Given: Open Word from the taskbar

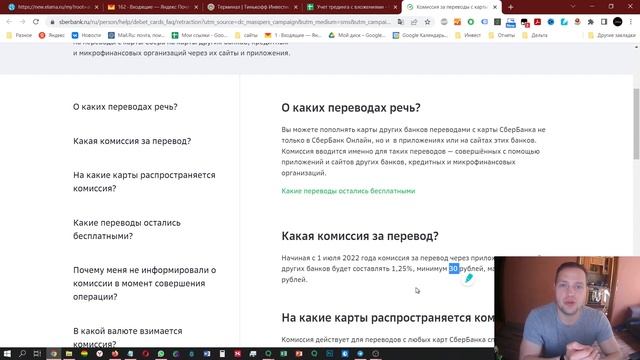Looking at the screenshot, I should tap(207, 353).
